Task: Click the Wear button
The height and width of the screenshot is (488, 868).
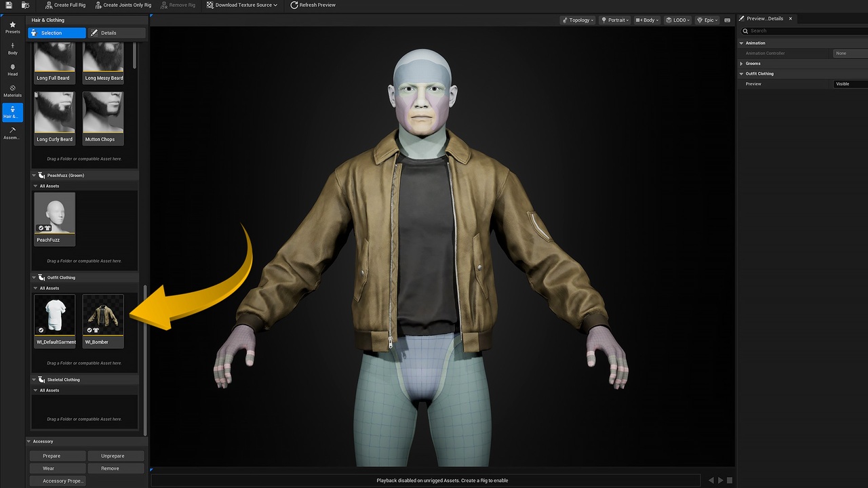Action: pyautogui.click(x=58, y=468)
